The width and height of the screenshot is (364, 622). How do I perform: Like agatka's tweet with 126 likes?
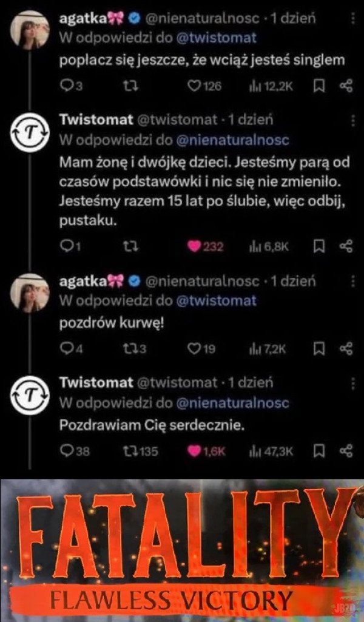(194, 86)
